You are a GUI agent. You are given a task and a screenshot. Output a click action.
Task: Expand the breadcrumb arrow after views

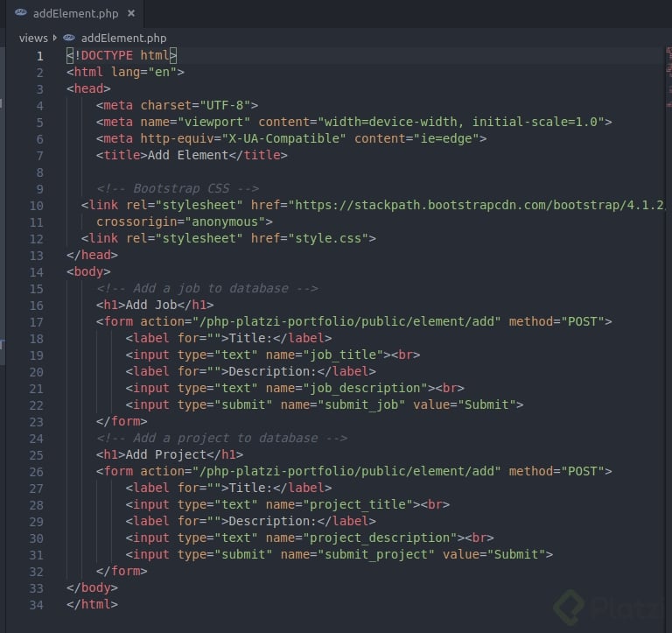(x=55, y=38)
